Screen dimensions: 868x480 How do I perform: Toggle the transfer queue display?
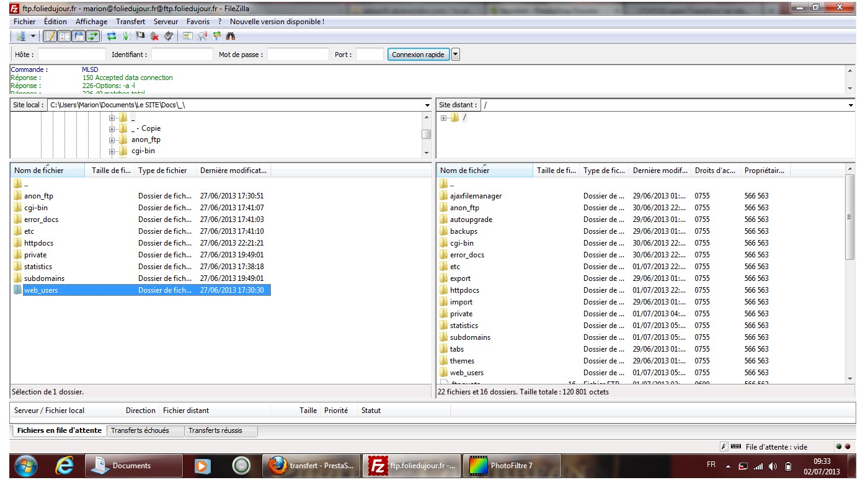pos(93,36)
